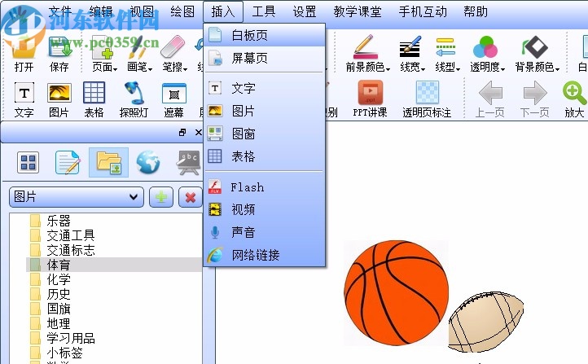
Task: Choose Screen page (屏幕页) in Insert menu
Action: (x=265, y=58)
